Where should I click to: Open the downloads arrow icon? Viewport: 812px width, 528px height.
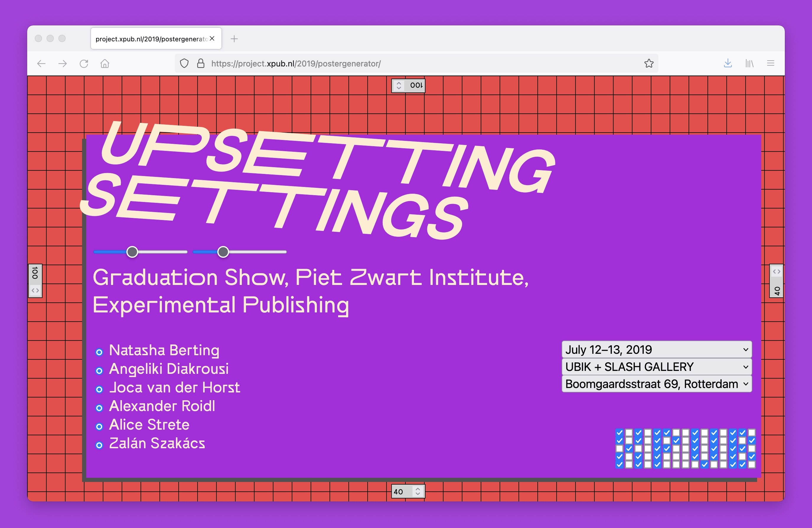point(728,63)
